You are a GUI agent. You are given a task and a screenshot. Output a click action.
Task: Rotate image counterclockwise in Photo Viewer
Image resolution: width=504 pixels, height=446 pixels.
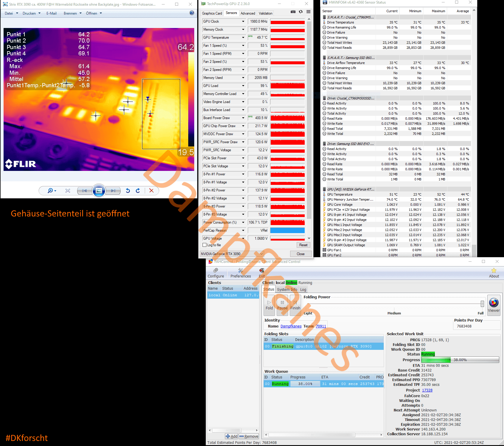[128, 191]
